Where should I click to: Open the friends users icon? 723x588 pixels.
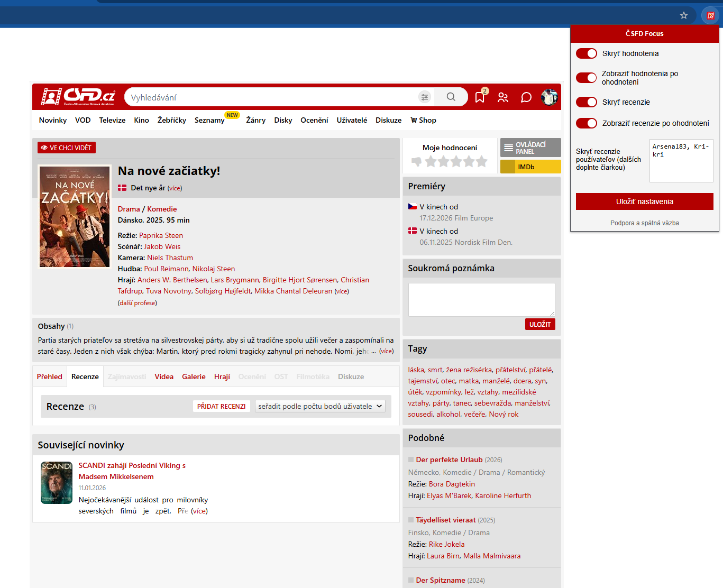coord(503,97)
